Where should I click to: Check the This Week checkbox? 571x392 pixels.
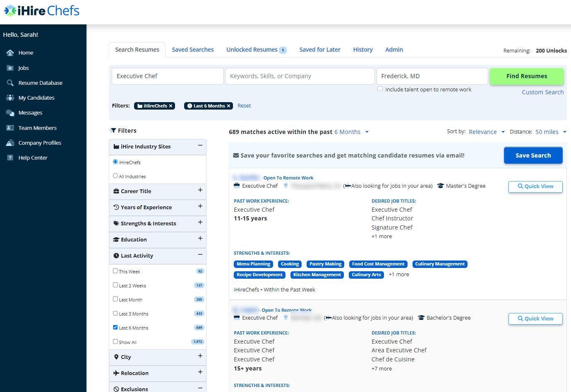[115, 271]
